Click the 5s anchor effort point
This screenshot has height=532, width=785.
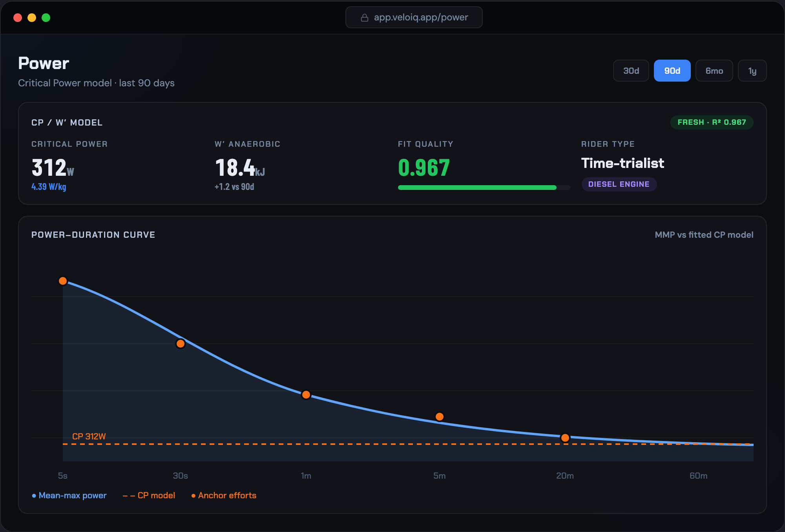tap(63, 281)
